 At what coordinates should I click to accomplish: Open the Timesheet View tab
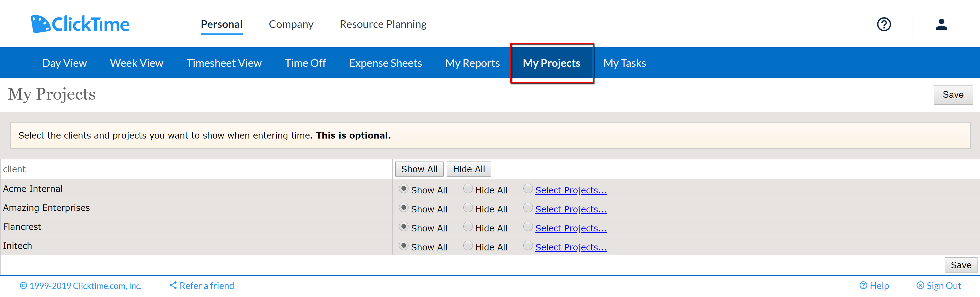point(224,63)
